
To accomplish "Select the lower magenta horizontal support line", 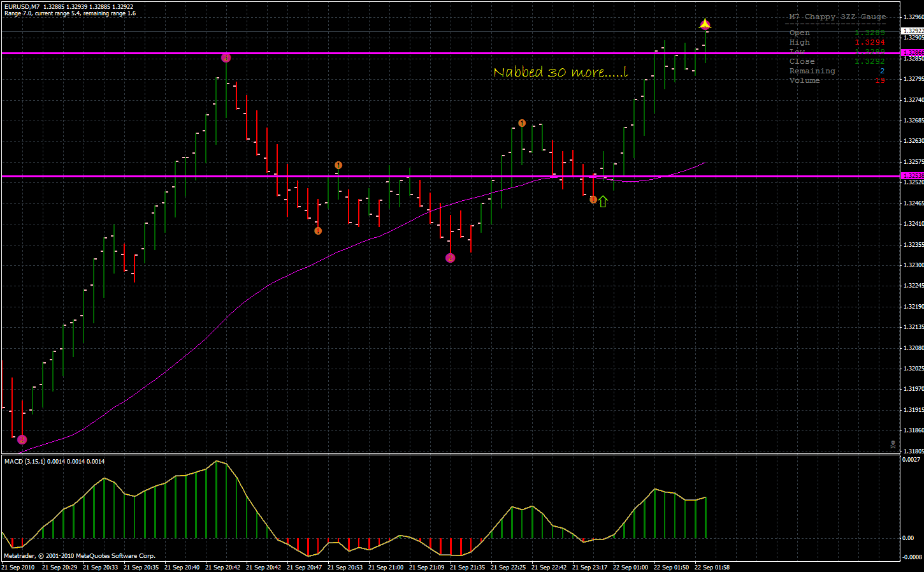I will 451,176.
